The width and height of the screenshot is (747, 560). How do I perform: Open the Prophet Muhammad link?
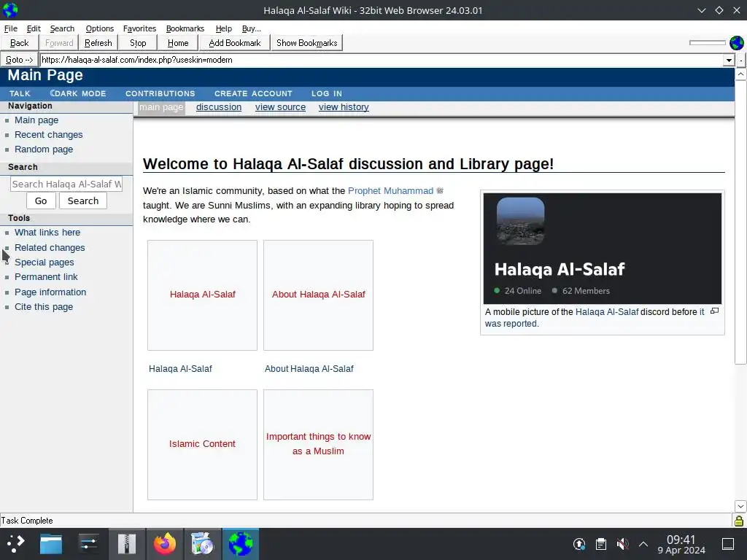pyautogui.click(x=391, y=190)
